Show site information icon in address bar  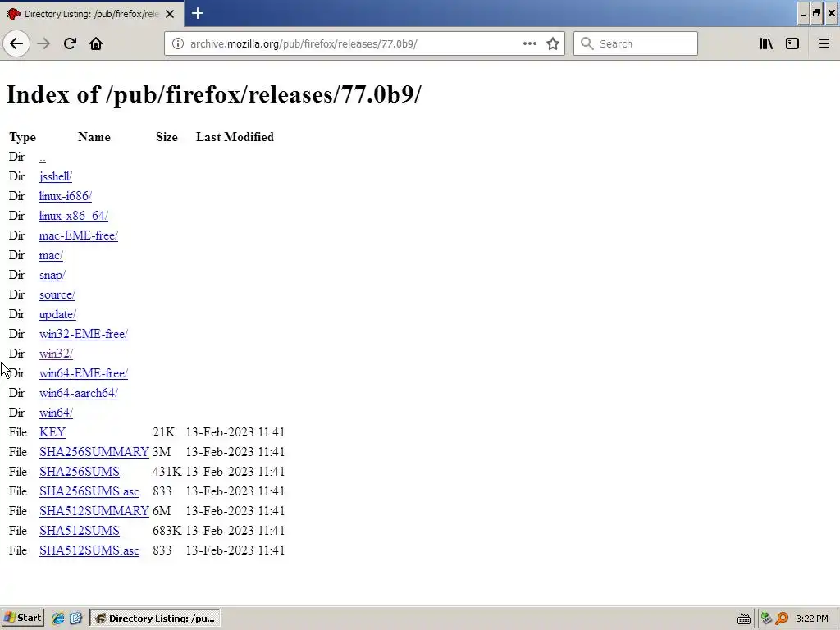click(x=178, y=44)
